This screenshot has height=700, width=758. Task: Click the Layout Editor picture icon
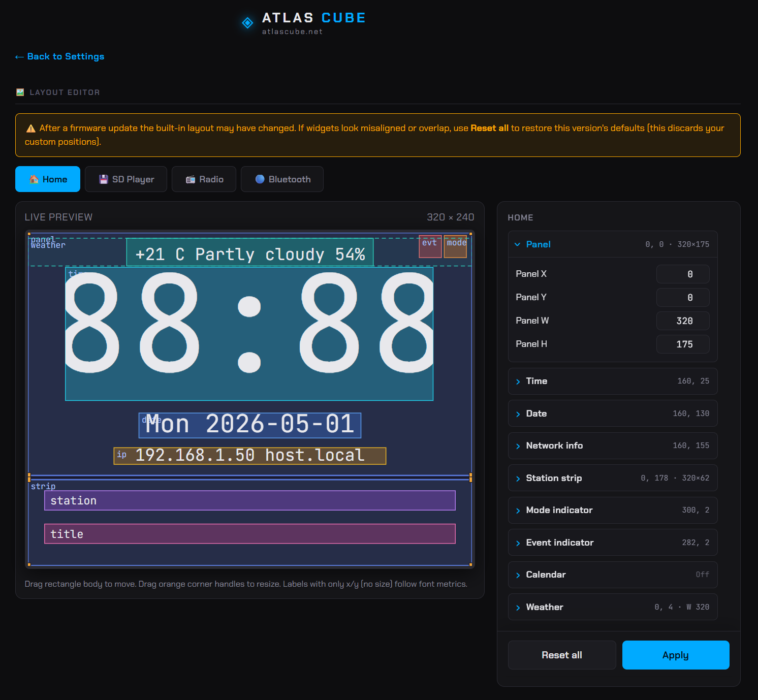click(20, 92)
